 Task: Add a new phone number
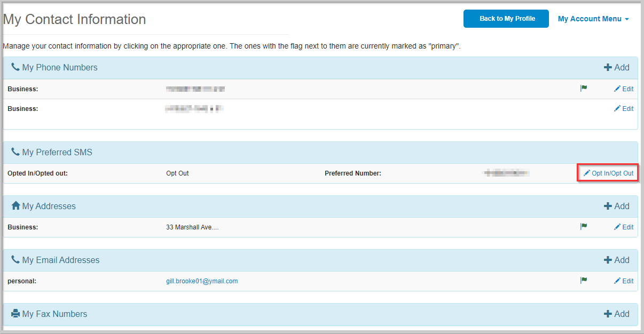pyautogui.click(x=617, y=67)
